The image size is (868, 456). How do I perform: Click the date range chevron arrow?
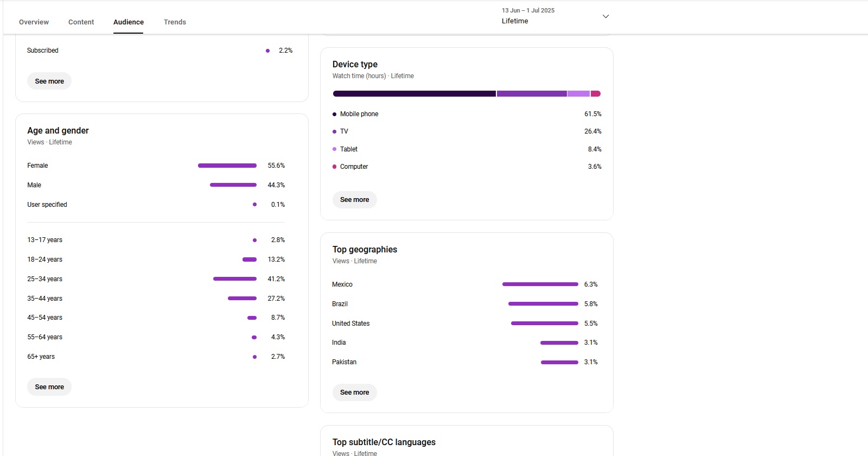coord(605,16)
